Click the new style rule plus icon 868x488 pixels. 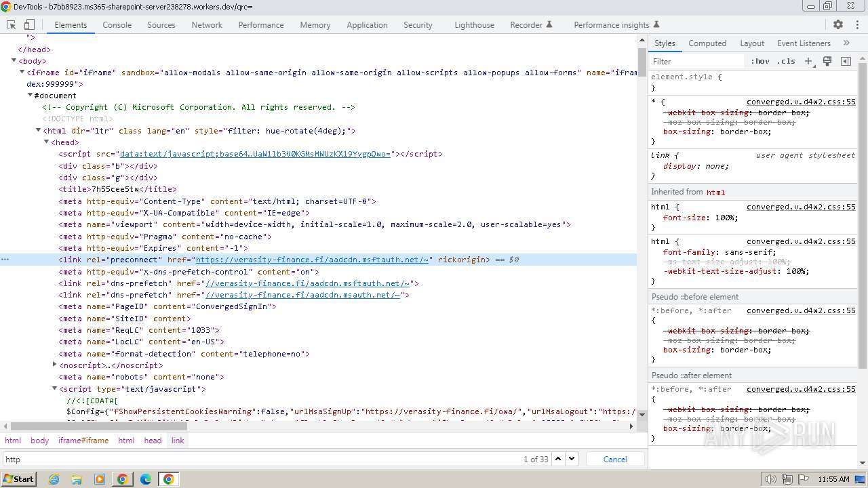[x=808, y=61]
